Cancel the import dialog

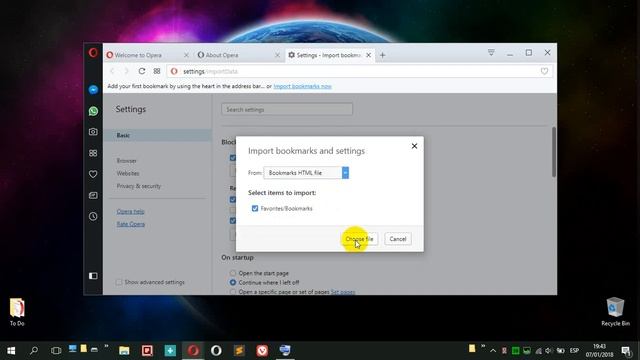coord(398,239)
